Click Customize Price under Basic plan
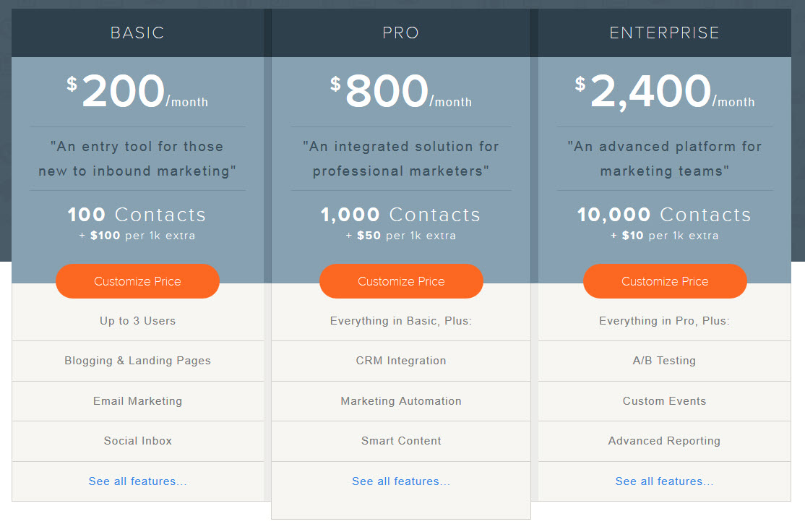Image resolution: width=805 pixels, height=532 pixels. [x=137, y=281]
